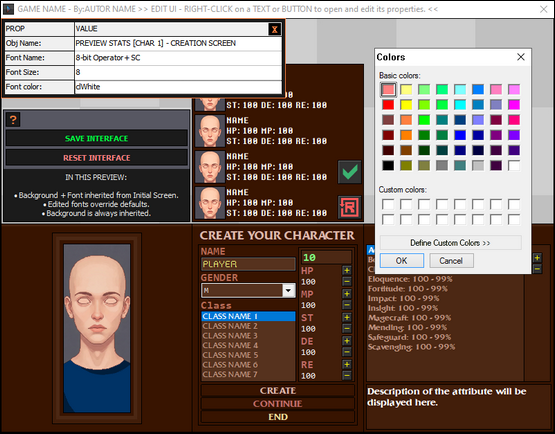
Task: Choose the black basic color swatch
Action: coord(388,165)
